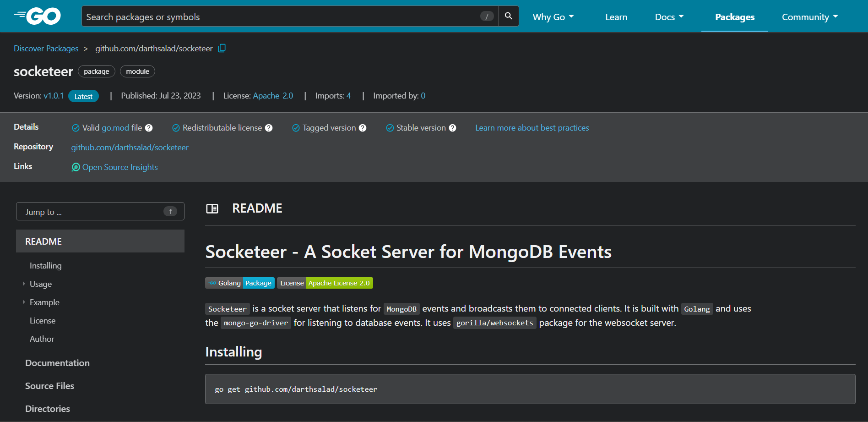This screenshot has width=868, height=422.
Task: Click help icon beside Redistributable license
Action: (269, 128)
